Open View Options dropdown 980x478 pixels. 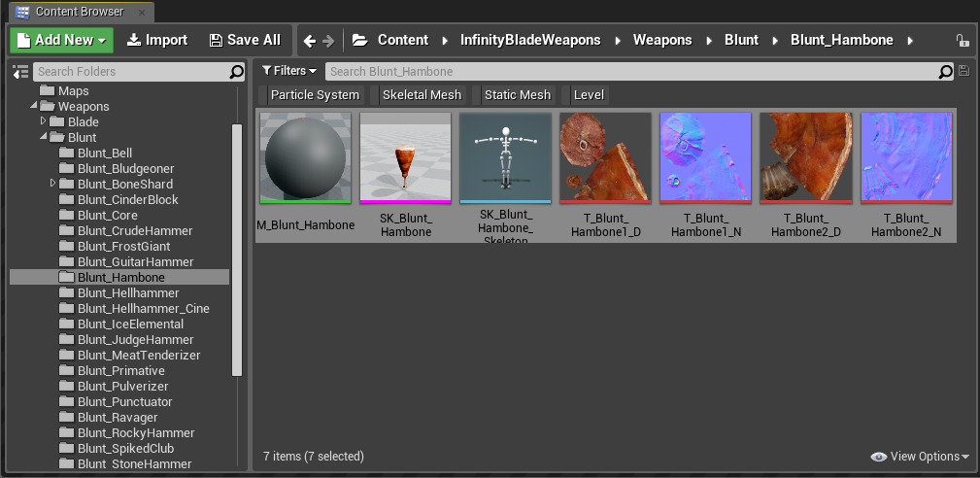[x=920, y=457]
